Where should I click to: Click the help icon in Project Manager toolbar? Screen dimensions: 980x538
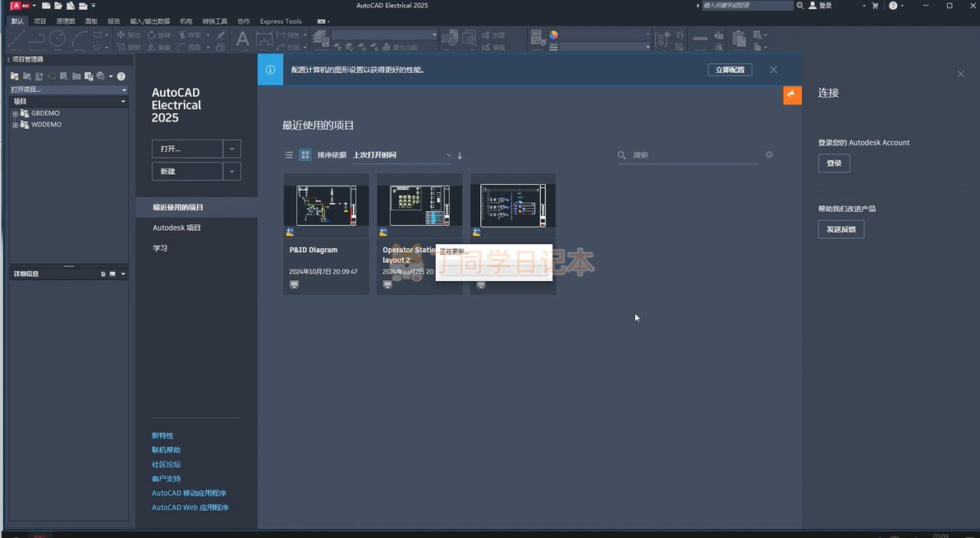coord(121,76)
